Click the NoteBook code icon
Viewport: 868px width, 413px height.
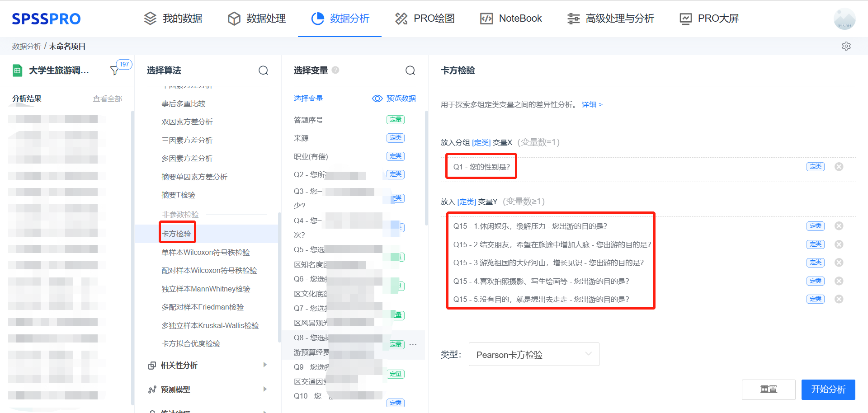tap(486, 19)
